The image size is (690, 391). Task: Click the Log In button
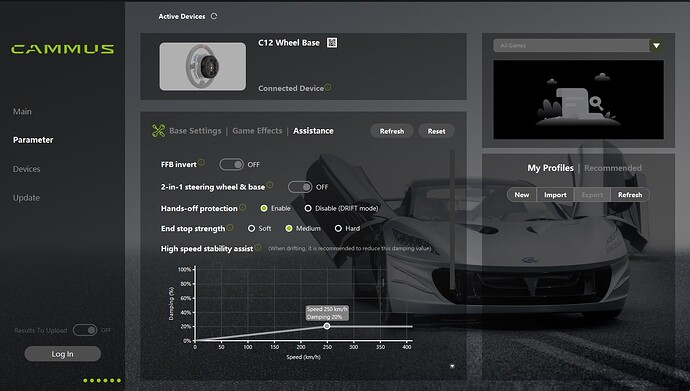click(62, 354)
